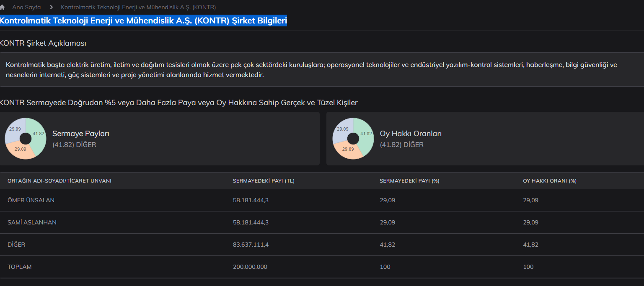Click voting right 29,09 in ÖMER ÜNSALAN row

click(530, 200)
